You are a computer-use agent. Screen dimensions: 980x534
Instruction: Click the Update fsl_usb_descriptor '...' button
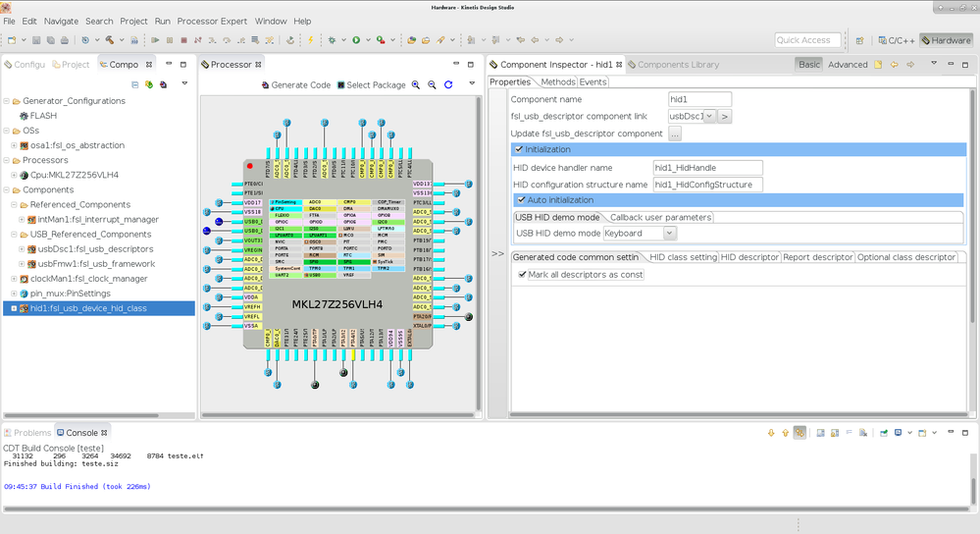pyautogui.click(x=675, y=133)
